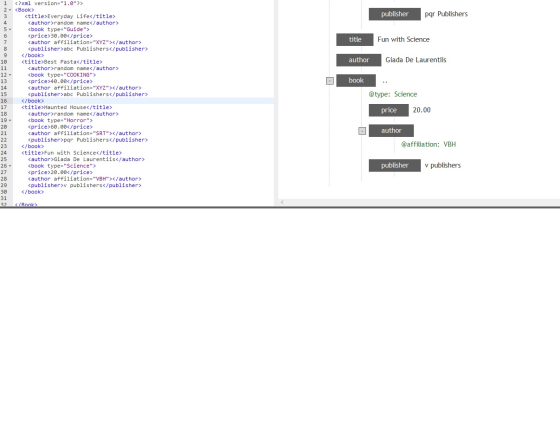
Task: Click the Everyday Life title line
Action: pos(70,16)
